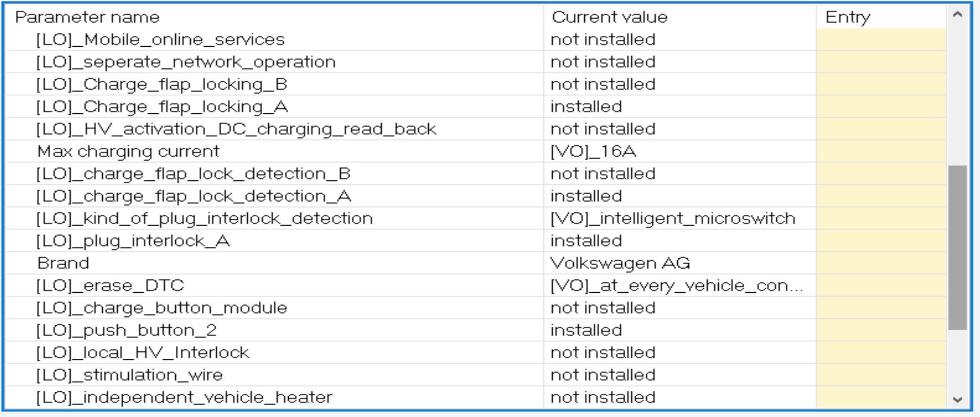Click the [VO]_16A current value cell
Screen dimensions: 980x417
(x=593, y=152)
